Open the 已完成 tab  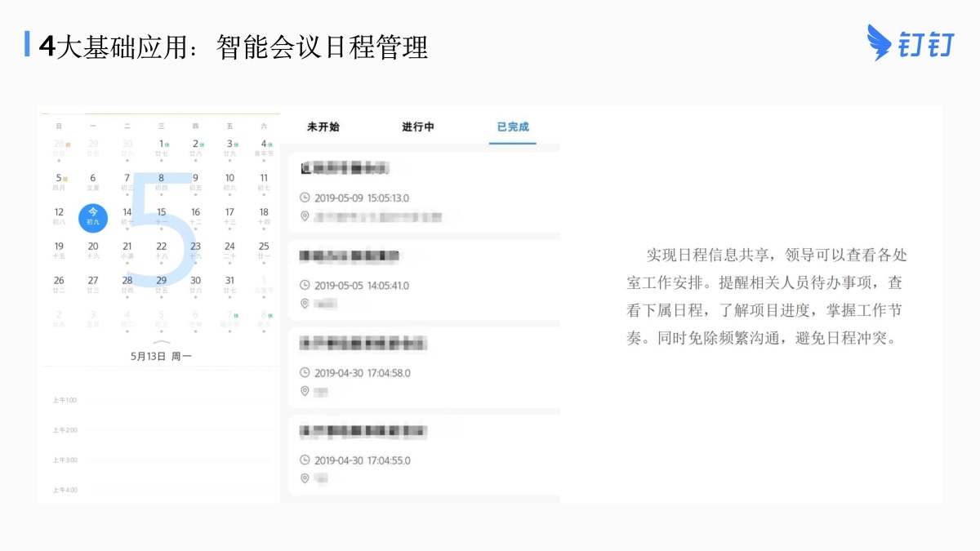click(513, 127)
